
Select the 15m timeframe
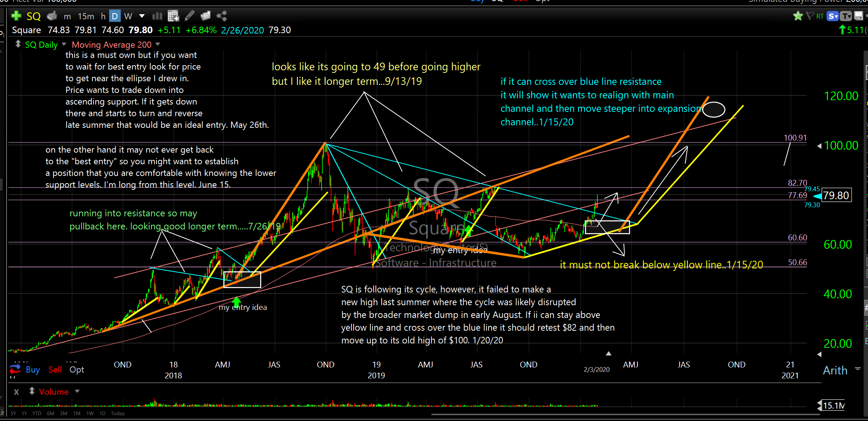click(86, 16)
